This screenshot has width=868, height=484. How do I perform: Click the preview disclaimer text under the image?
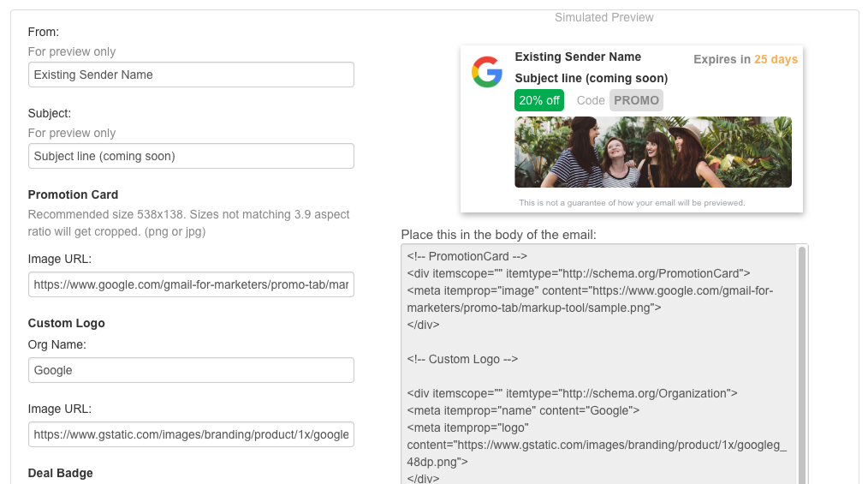click(x=632, y=203)
